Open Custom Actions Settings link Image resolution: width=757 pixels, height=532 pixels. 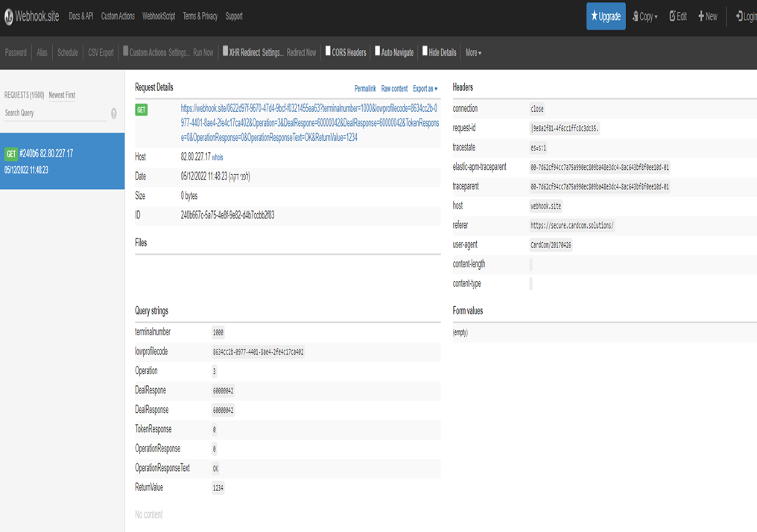177,52
